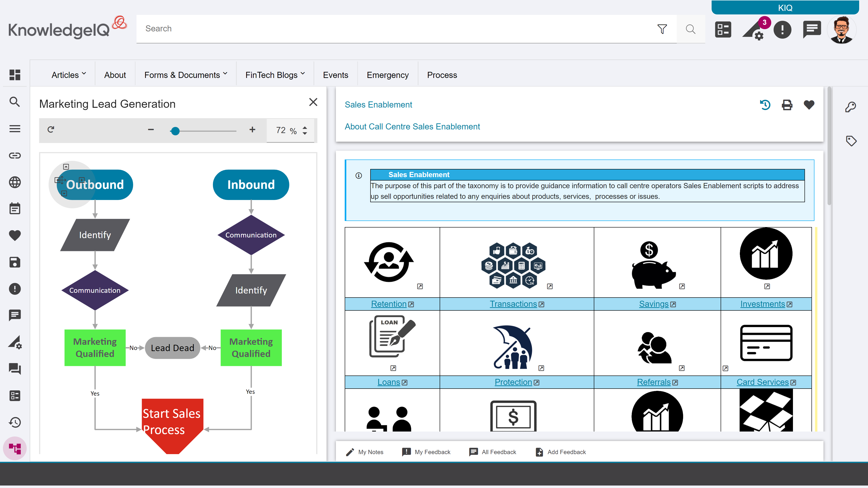
Task: Open the Emergency menu tab
Action: 387,75
